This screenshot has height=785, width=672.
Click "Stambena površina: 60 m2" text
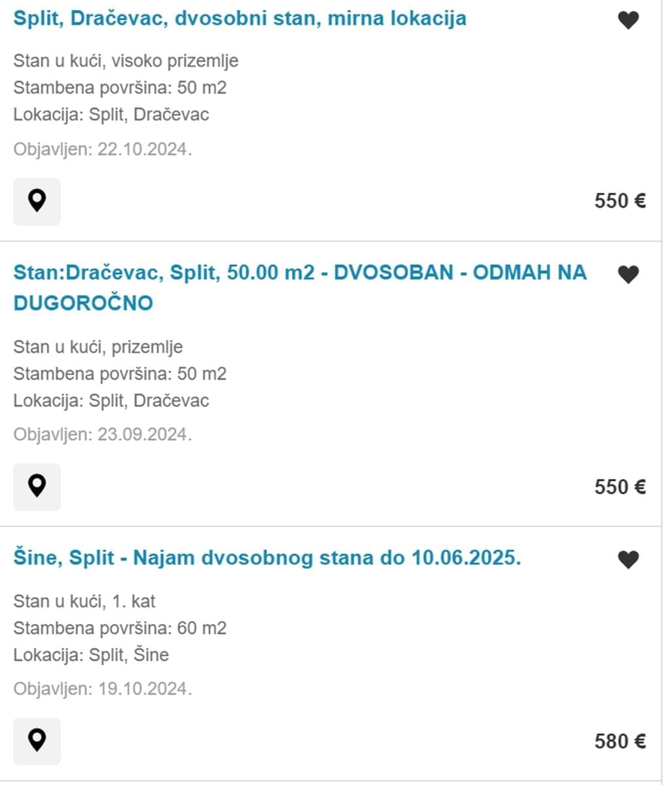pyautogui.click(x=120, y=629)
